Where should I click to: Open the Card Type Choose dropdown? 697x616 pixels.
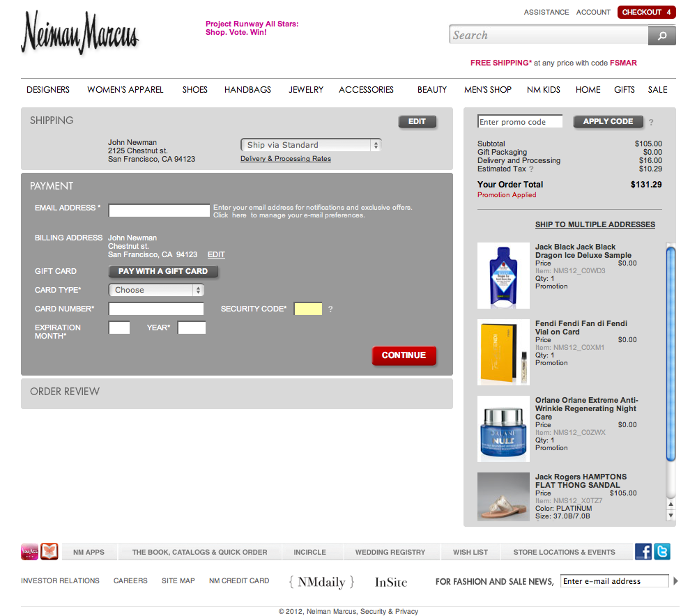156,290
